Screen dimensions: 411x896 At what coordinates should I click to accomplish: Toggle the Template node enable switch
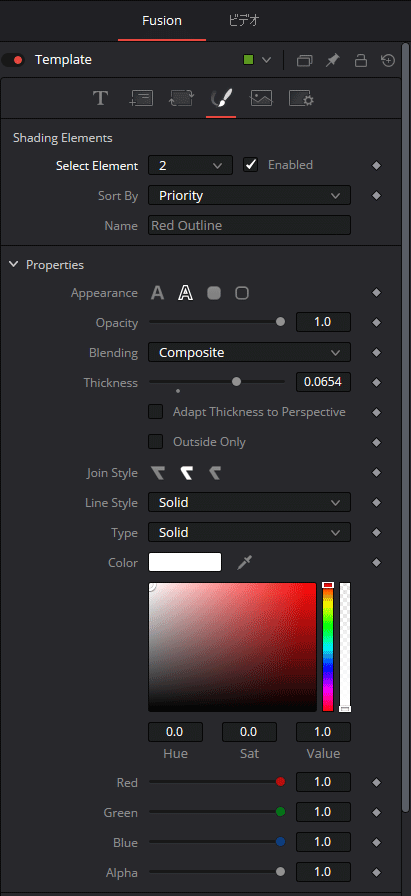(x=14, y=60)
